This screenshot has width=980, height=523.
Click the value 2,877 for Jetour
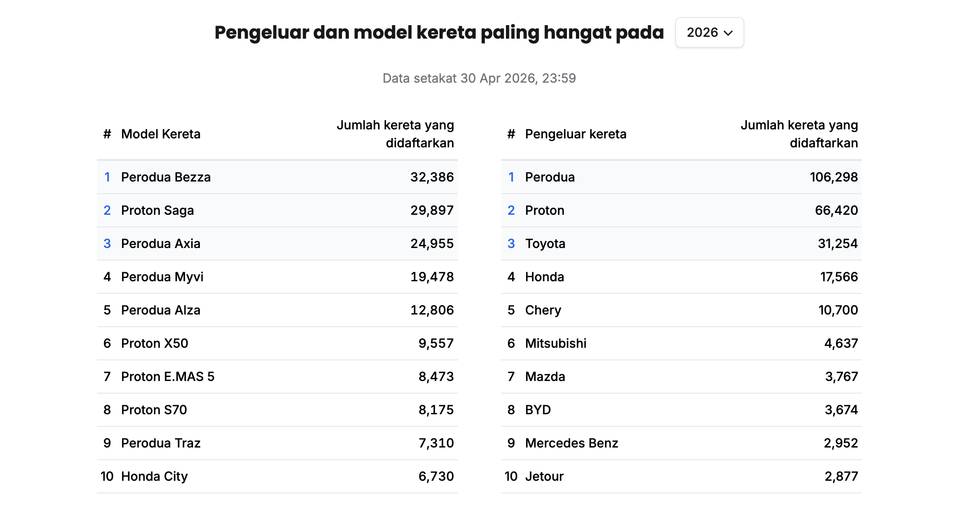841,476
